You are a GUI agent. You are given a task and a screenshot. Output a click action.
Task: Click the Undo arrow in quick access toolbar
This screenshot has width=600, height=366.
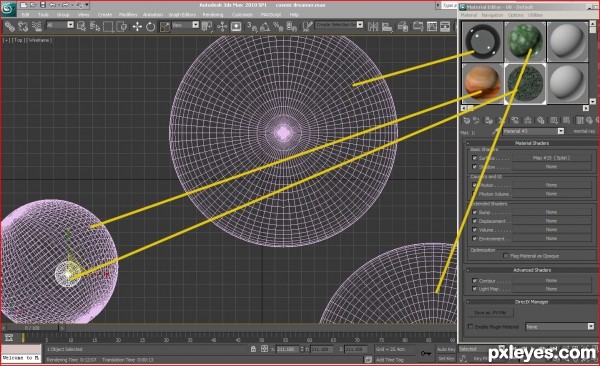(x=52, y=5)
